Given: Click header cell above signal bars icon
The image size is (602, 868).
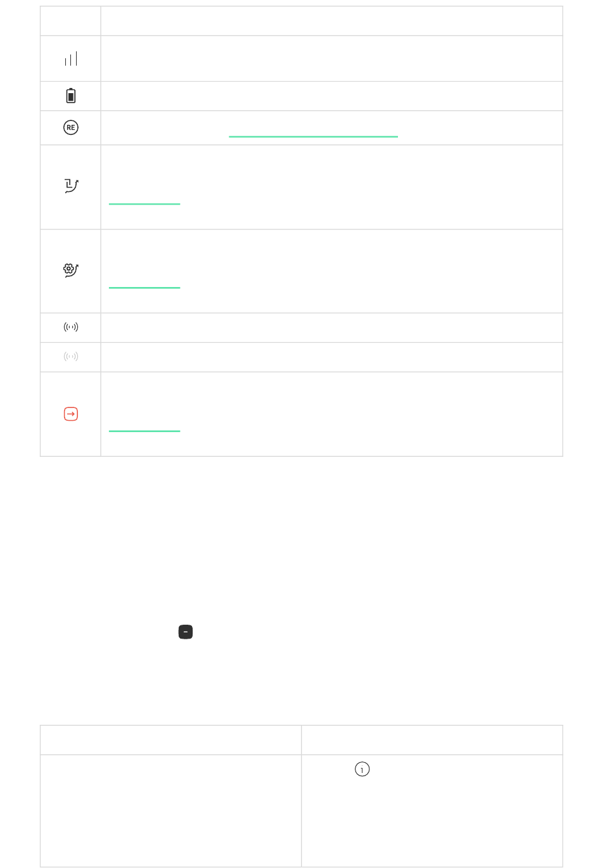Looking at the screenshot, I should tap(70, 21).
